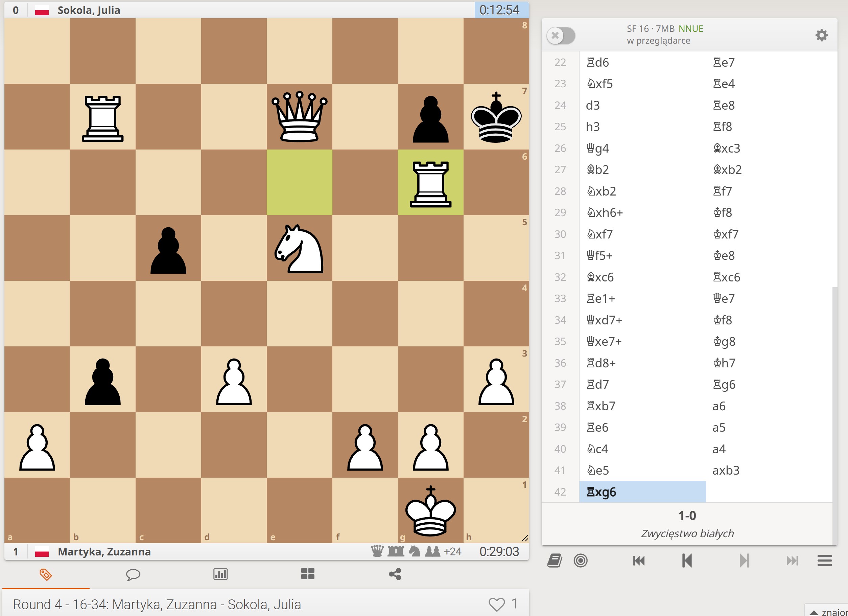Viewport: 848px width, 616px height.
Task: Show the computer analysis chart tab
Action: 220,574
